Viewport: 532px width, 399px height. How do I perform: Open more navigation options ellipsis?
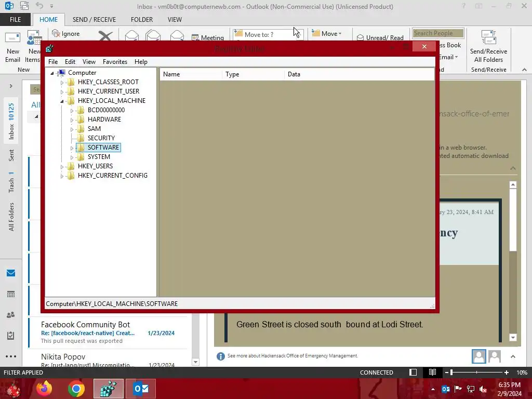(11, 356)
